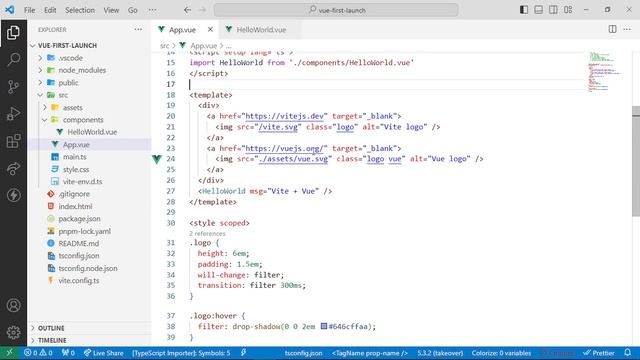Toggle the bottom panel layout icon
Screen dimensions: 640x360
point(538,10)
